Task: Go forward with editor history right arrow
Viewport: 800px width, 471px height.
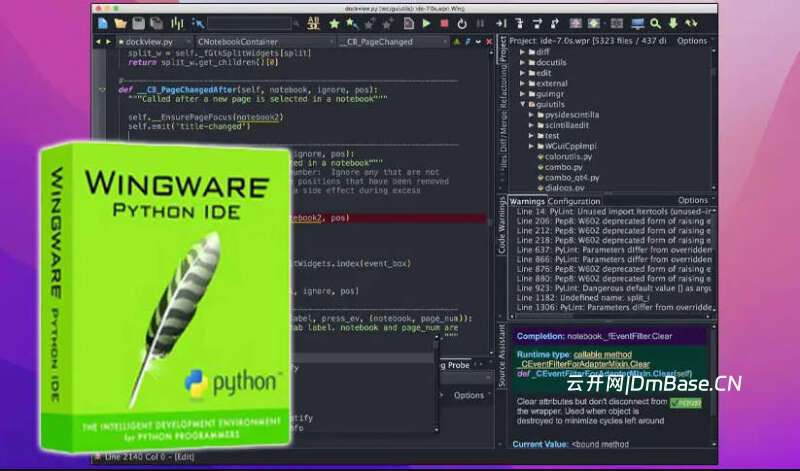Action: point(108,42)
